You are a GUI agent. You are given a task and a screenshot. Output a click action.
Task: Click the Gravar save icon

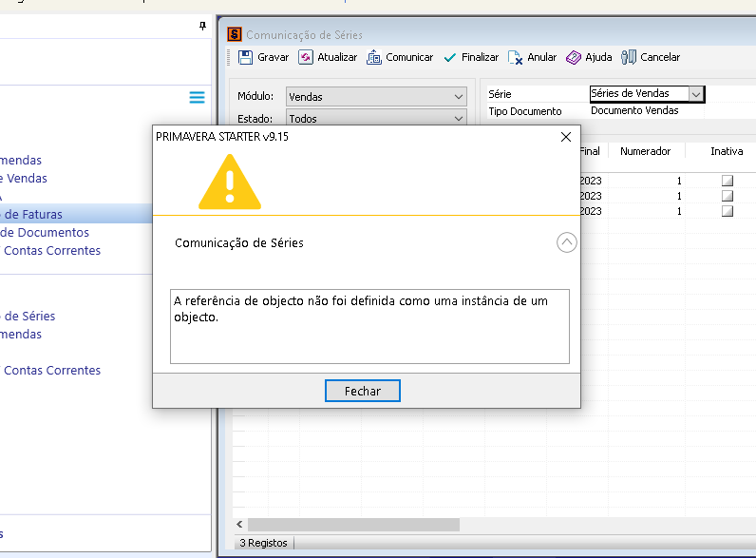[x=246, y=57]
